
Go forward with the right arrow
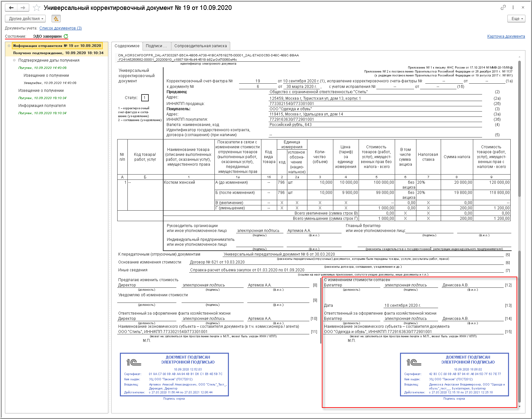tap(23, 8)
